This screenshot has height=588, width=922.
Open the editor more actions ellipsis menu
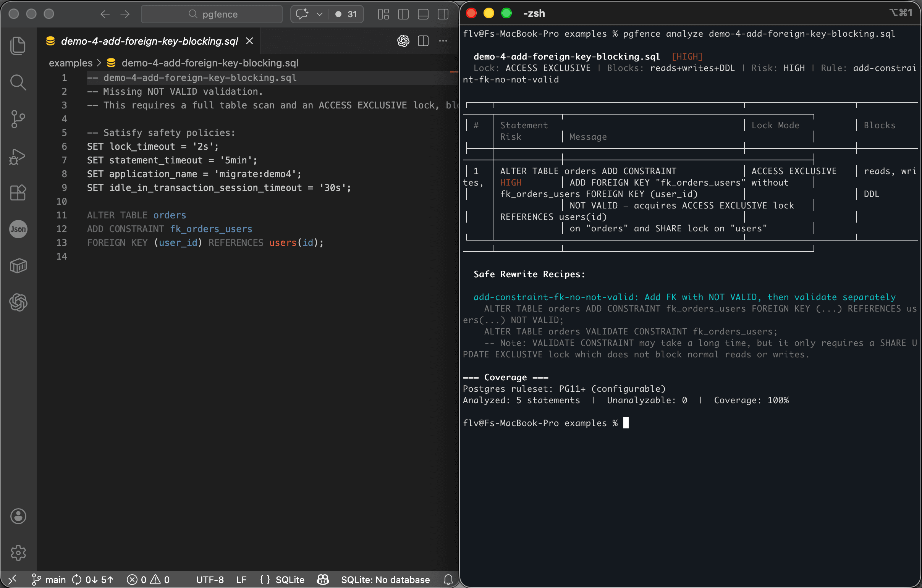443,41
